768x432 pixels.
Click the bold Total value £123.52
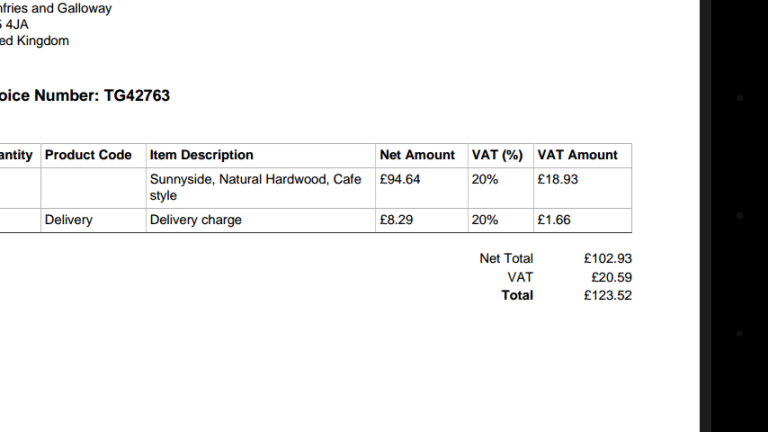point(608,296)
